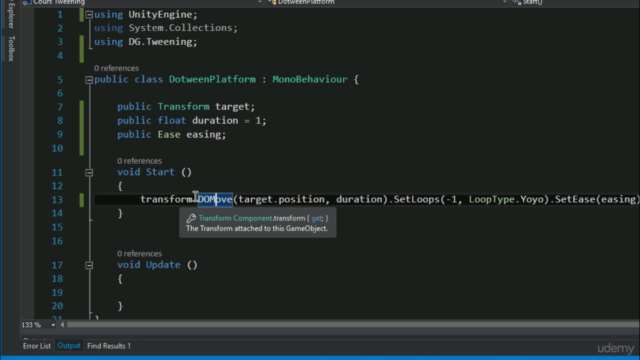Image resolution: width=640 pixels, height=360 pixels.
Task: Click 'void Start ()' method signature
Action: pyautogui.click(x=155, y=172)
